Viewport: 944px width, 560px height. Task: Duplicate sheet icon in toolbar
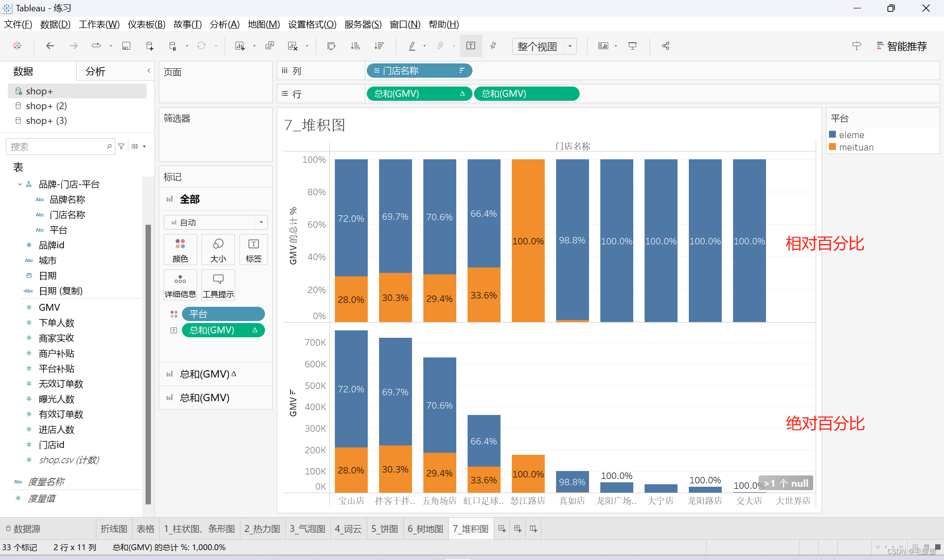coord(269,46)
